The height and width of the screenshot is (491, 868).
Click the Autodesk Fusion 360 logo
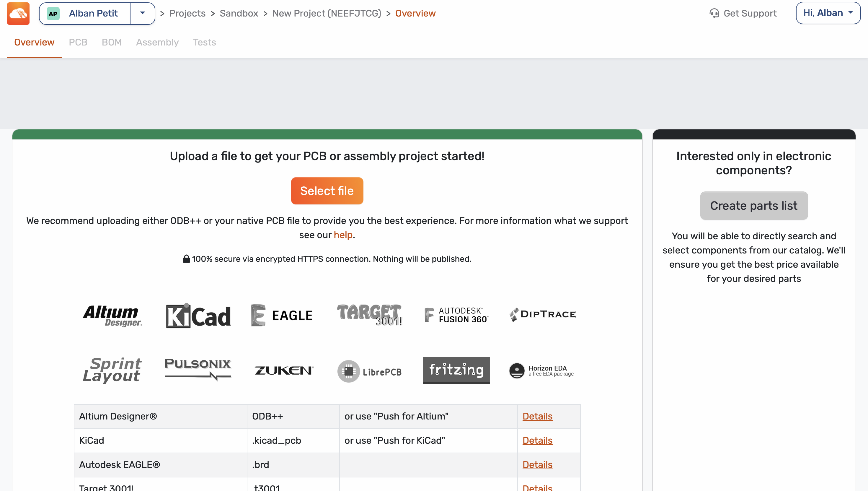click(456, 315)
